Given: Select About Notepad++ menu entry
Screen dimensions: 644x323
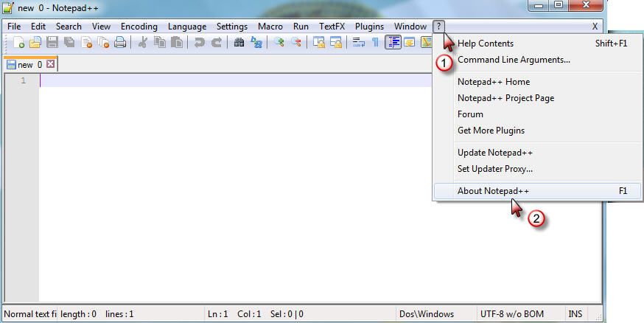Looking at the screenshot, I should pos(538,191).
